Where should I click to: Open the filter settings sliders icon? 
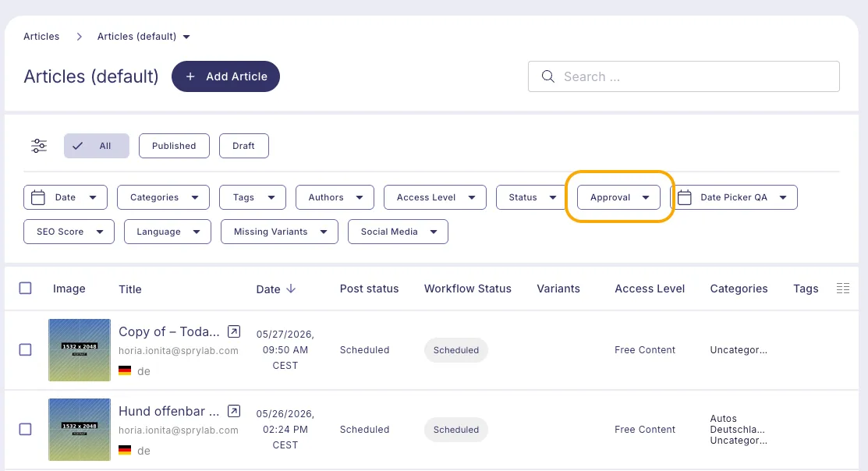39,146
